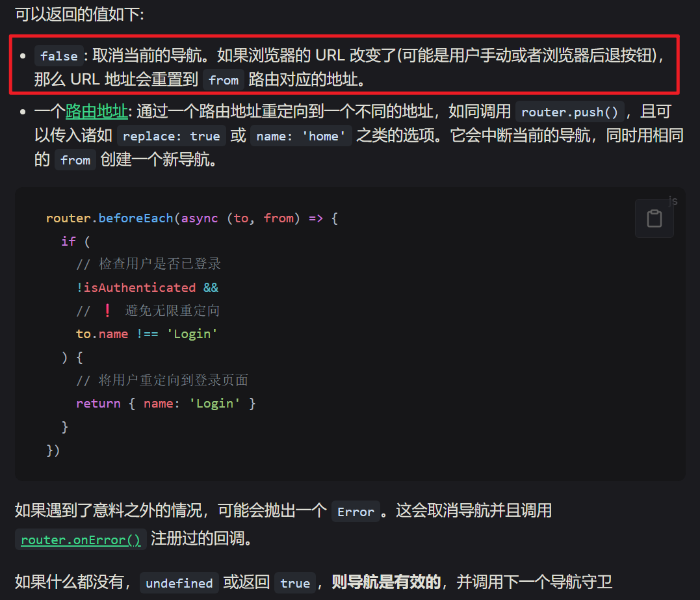
Task: Click the replace: true inline code
Action: [171, 137]
